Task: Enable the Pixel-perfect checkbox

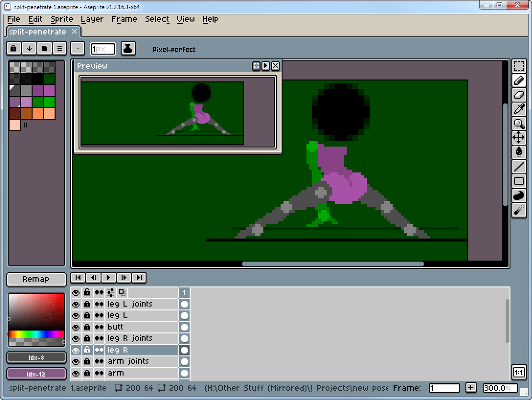Action: (145, 49)
